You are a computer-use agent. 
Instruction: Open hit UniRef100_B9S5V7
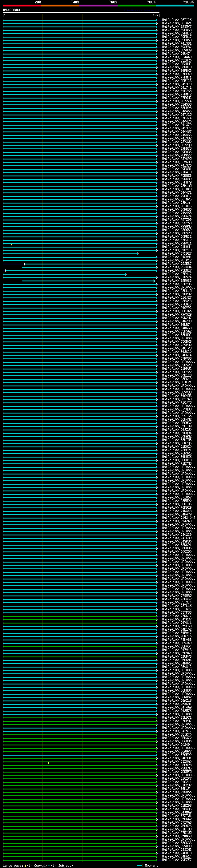point(176,26)
